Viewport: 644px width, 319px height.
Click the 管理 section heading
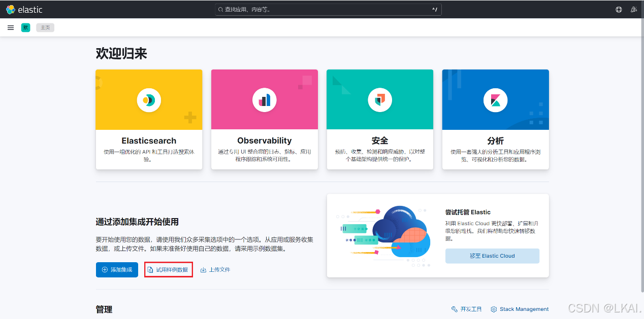click(104, 309)
